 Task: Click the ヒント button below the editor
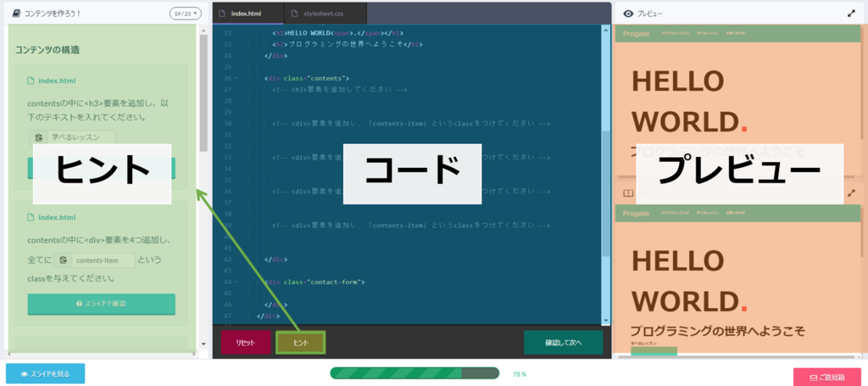tap(301, 342)
